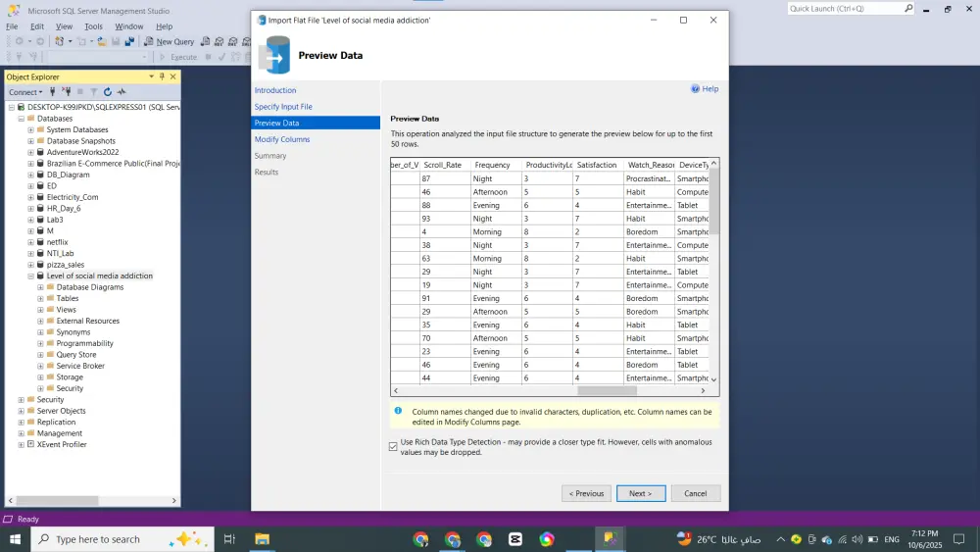Click the Navigate Forward toolbar icon
Image resolution: width=980 pixels, height=552 pixels.
coord(40,41)
